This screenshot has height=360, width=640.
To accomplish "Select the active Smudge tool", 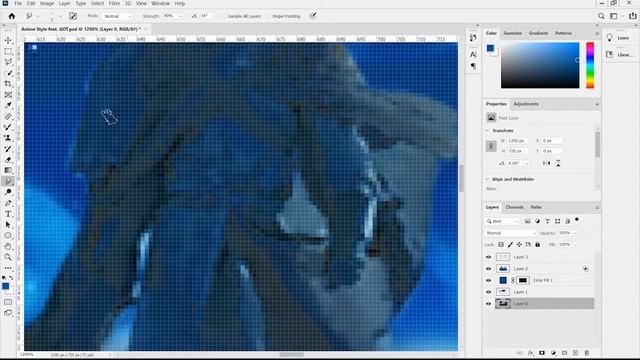I will tap(8, 181).
